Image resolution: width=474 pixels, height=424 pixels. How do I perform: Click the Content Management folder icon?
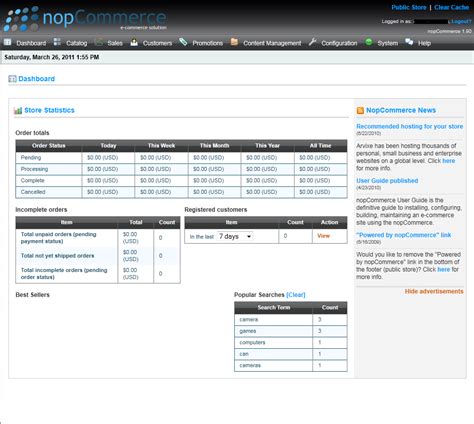pos(234,42)
